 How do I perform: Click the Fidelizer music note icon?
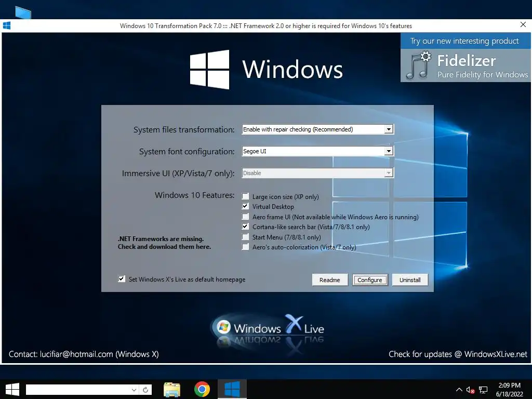[x=418, y=65]
